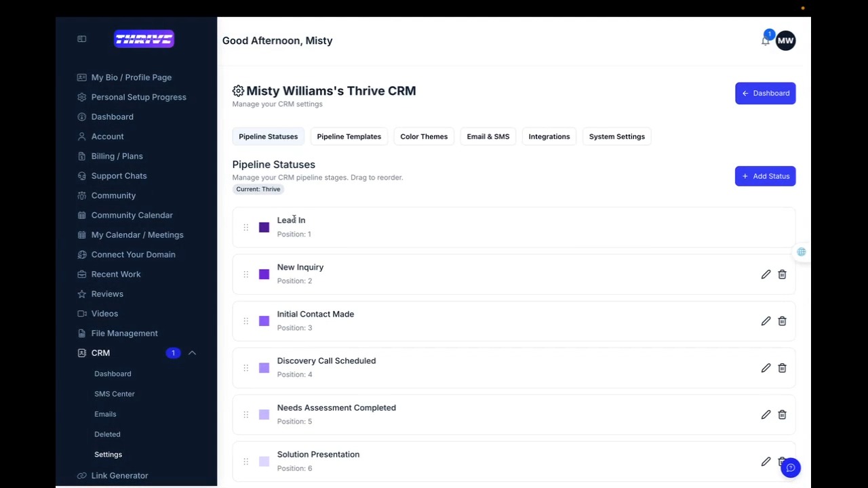868x488 pixels.
Task: Delete the New Inquiry status
Action: tap(782, 274)
